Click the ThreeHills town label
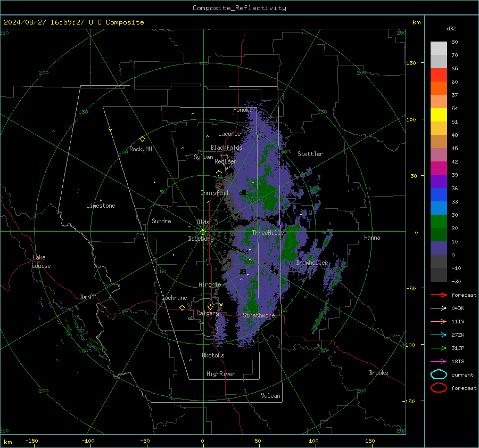Viewport: 479px width, 448px height. tap(268, 233)
